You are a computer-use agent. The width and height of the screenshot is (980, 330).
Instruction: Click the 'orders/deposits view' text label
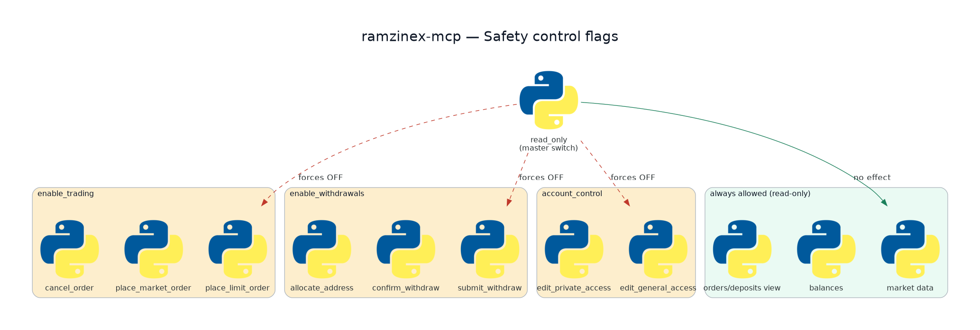[742, 288]
